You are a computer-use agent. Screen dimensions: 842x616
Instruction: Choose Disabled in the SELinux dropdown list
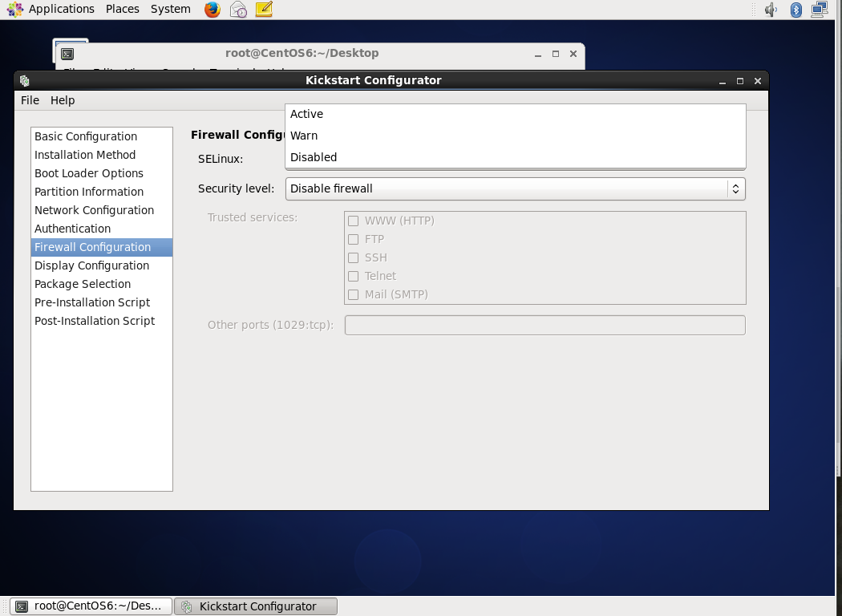(x=516, y=157)
